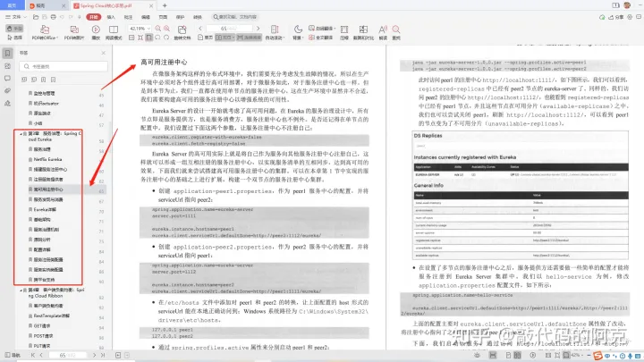Screen dimensions: 644x362
Task: Close the Bookmarks panel with X
Action: pyautogui.click(x=104, y=53)
